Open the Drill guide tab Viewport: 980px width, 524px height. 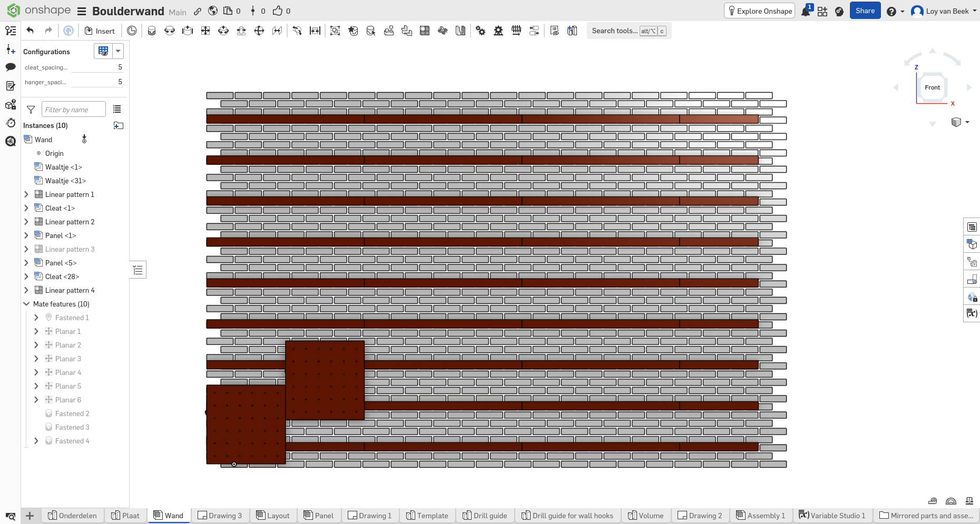tap(485, 516)
